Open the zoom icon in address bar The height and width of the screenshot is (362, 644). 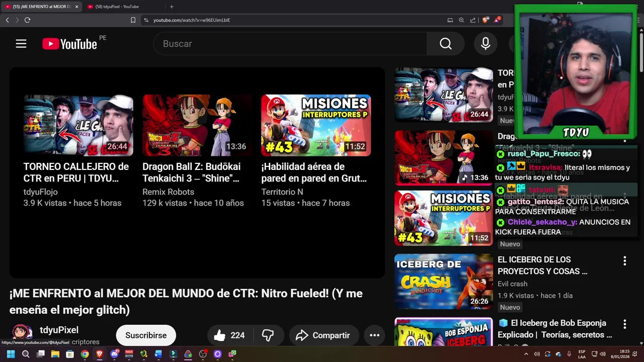click(x=461, y=20)
